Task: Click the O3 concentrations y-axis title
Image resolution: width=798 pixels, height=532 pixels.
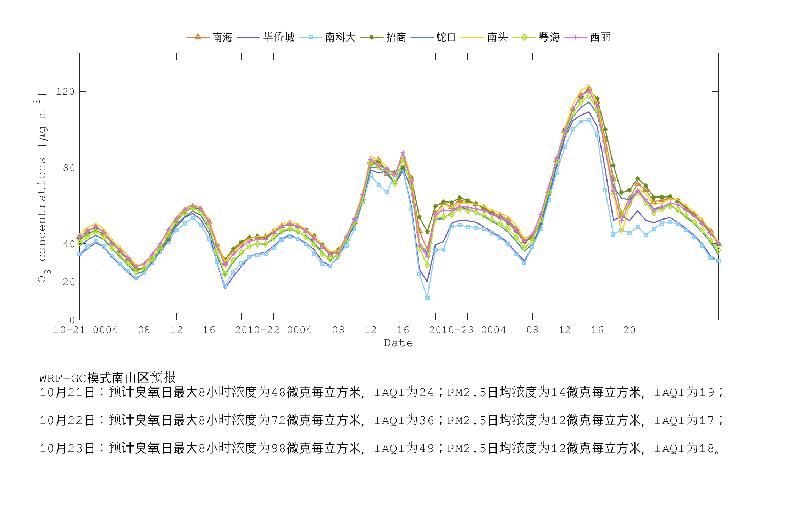Action: click(42, 188)
